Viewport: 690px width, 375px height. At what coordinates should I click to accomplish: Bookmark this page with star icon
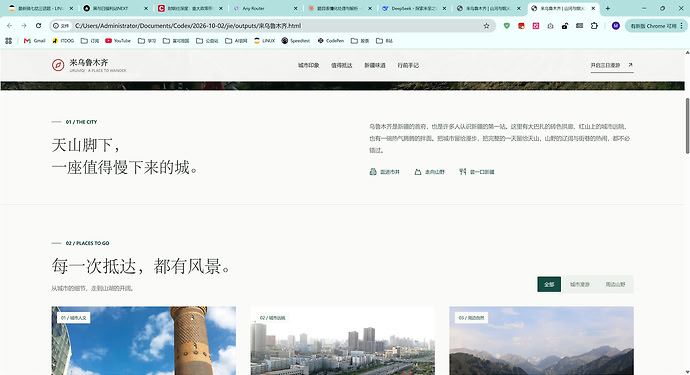pos(486,26)
